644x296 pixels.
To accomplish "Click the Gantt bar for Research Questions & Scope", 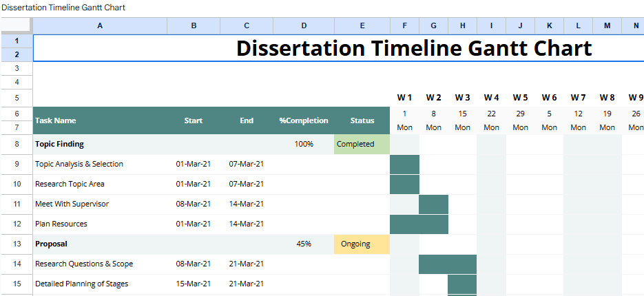I will 447,264.
